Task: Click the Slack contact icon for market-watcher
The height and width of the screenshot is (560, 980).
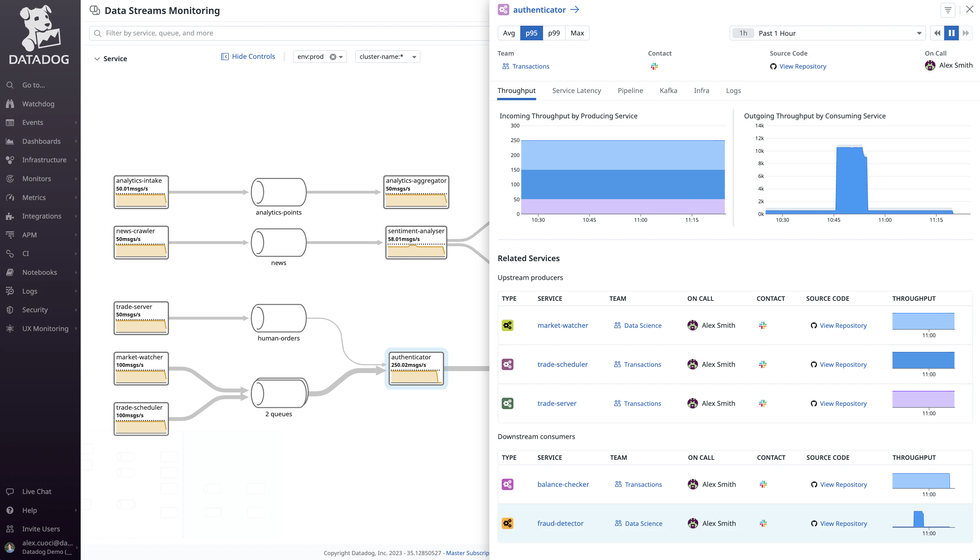Action: 763,325
